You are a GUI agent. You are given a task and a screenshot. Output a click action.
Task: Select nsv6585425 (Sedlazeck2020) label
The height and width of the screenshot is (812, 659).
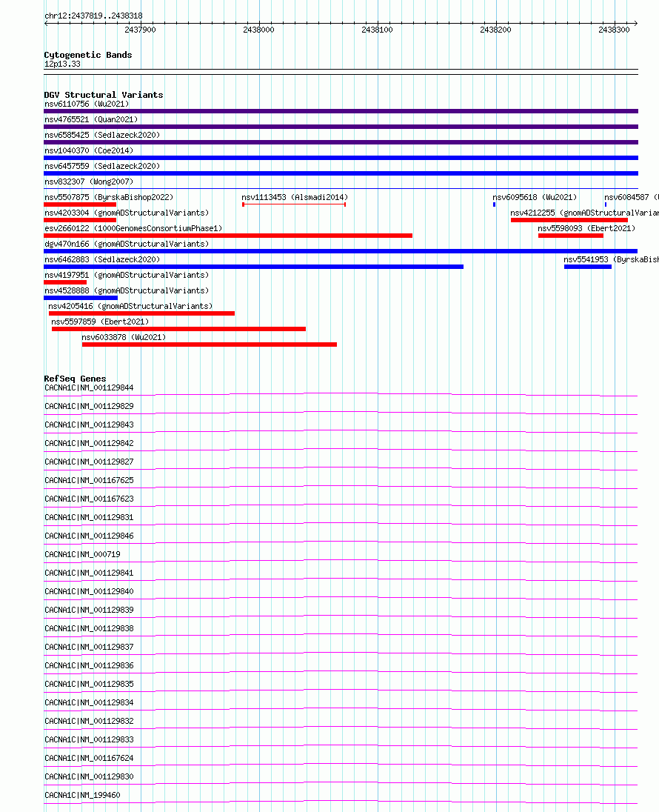102,135
